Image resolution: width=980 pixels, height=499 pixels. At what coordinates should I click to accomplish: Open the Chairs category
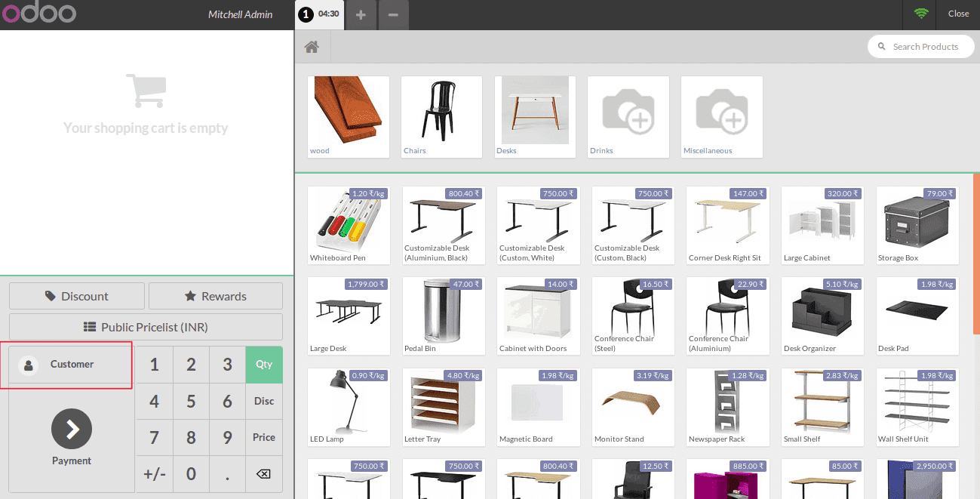(441, 117)
